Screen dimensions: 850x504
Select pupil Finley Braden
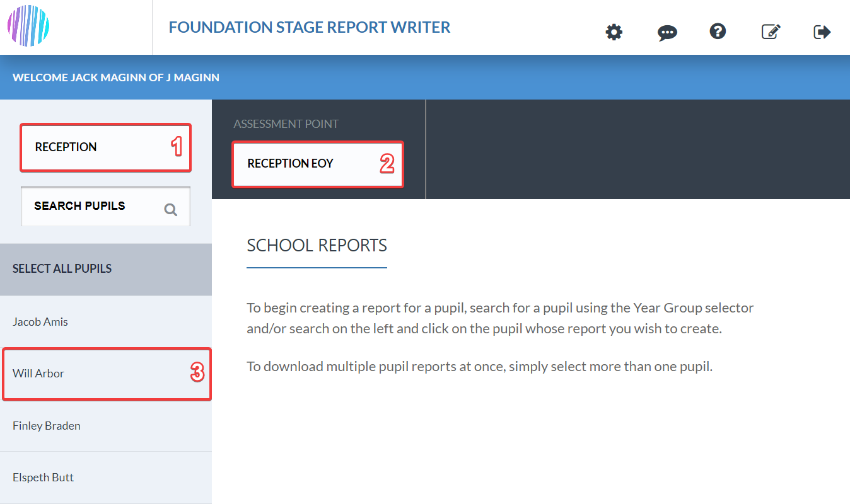pos(106,426)
